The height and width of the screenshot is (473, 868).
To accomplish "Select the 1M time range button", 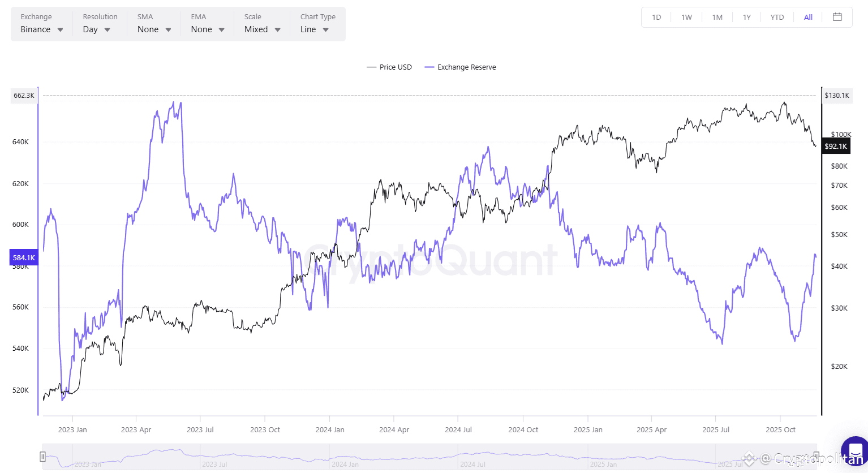I will pyautogui.click(x=717, y=17).
